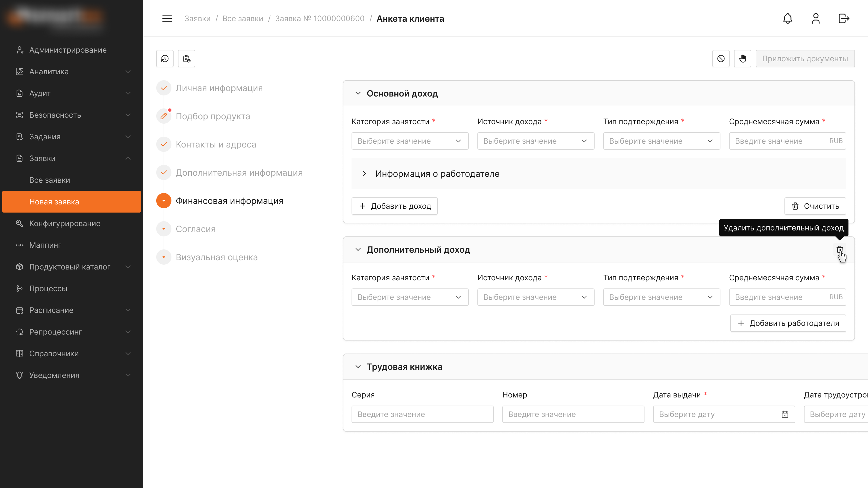This screenshot has height=488, width=868.
Task: Expand the Аналитика sidebar menu
Action: 71,72
